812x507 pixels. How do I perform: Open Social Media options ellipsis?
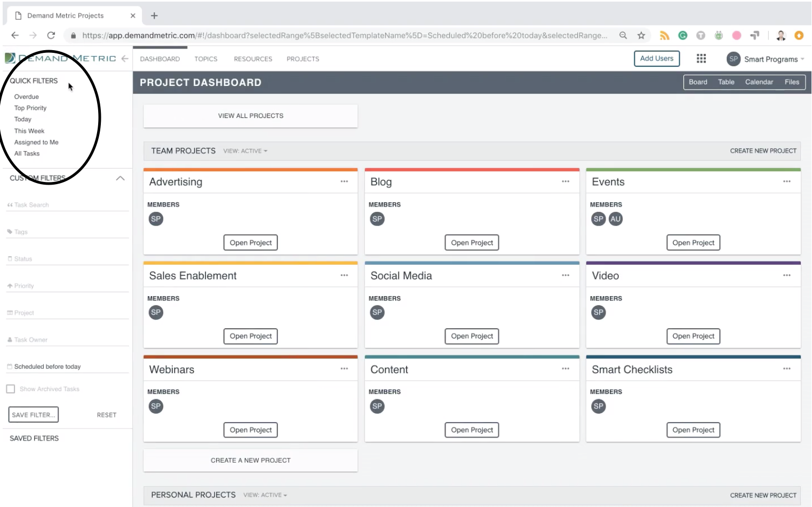tap(566, 275)
